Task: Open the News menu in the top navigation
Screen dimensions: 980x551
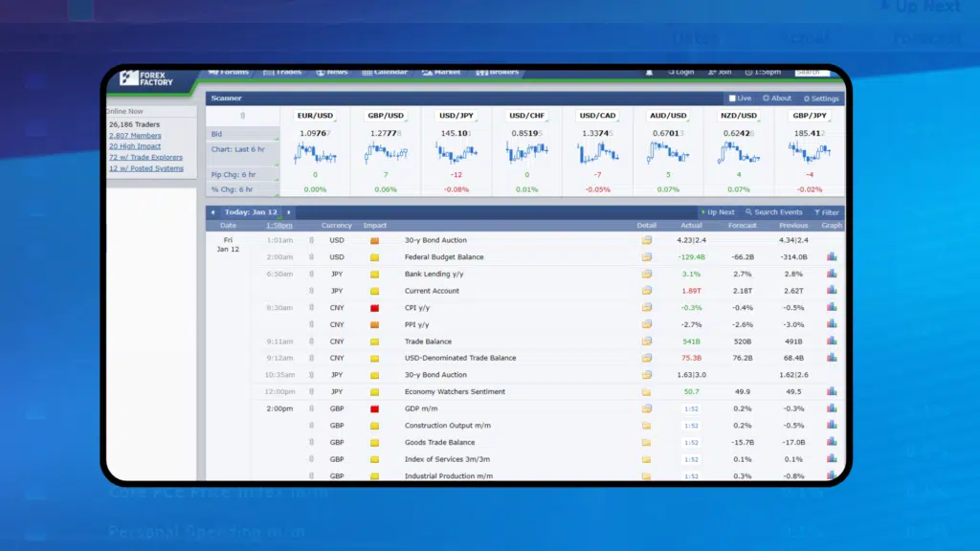Action: [332, 72]
